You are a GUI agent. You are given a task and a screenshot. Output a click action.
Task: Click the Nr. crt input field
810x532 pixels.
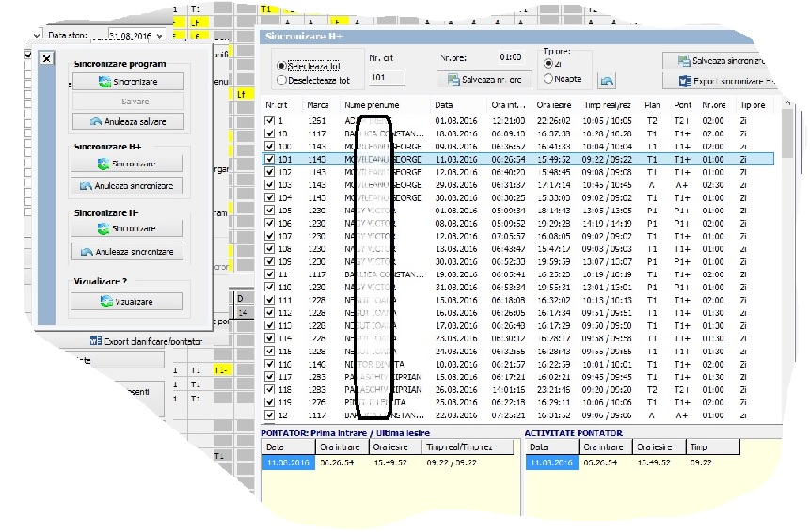(x=387, y=77)
